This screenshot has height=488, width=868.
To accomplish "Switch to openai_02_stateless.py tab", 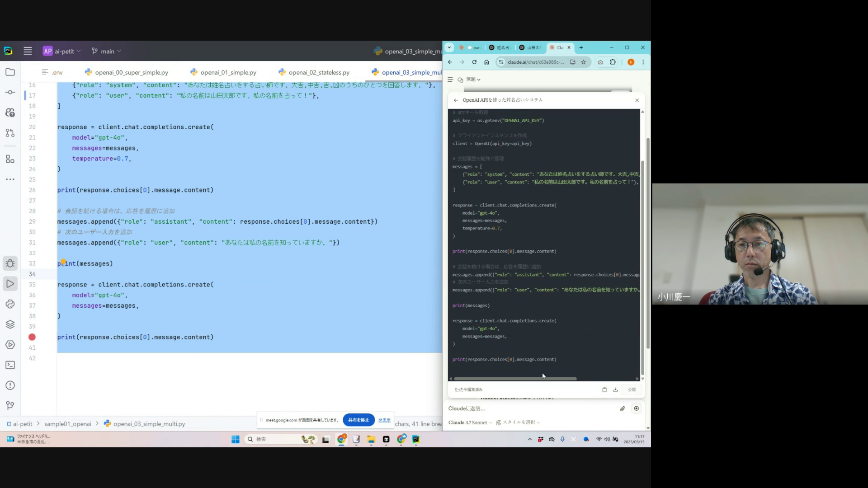I will tap(319, 72).
